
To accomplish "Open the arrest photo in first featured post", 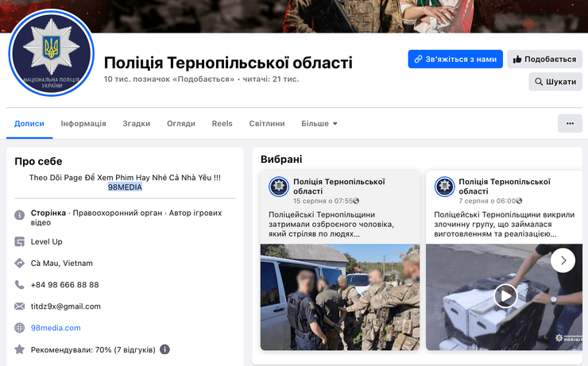I will [x=340, y=297].
